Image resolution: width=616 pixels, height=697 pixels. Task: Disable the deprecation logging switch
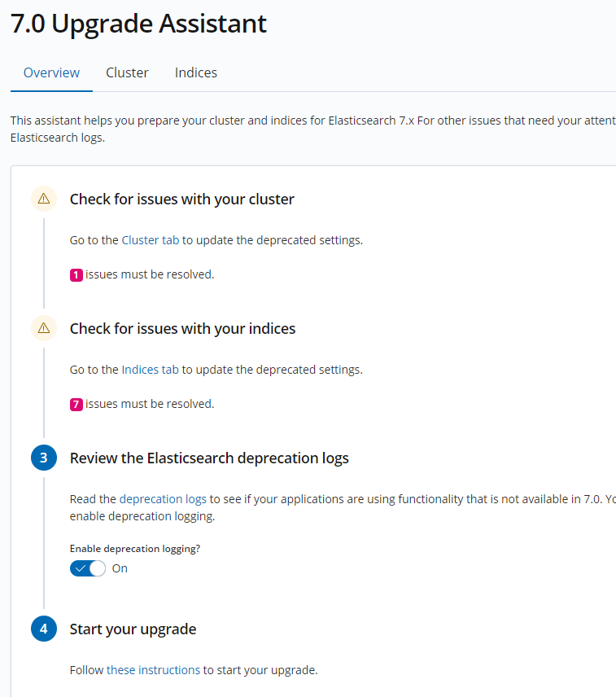pyautogui.click(x=88, y=568)
